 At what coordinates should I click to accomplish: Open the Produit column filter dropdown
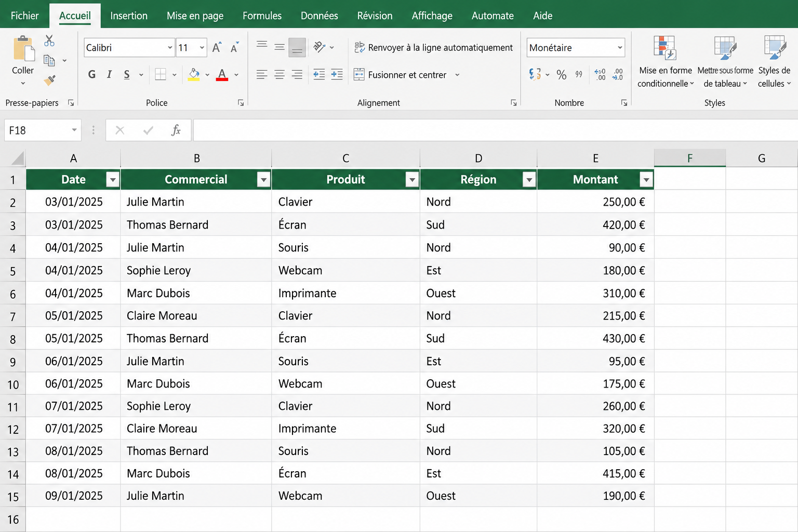pos(412,180)
